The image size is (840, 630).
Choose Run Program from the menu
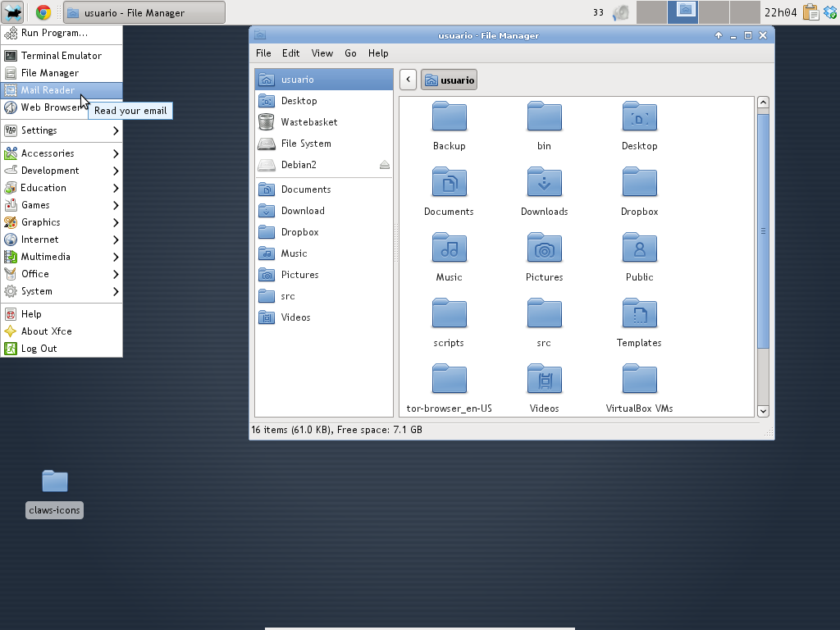pyautogui.click(x=62, y=33)
